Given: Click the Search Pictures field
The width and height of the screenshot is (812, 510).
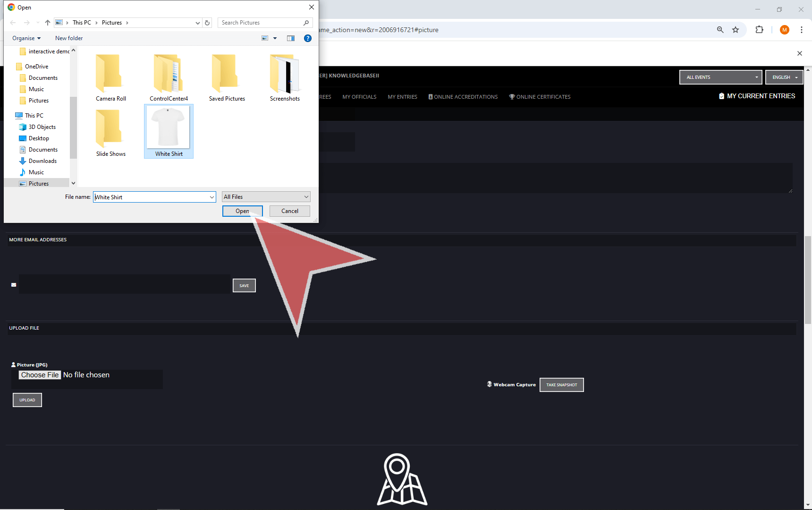Looking at the screenshot, I should [261, 23].
